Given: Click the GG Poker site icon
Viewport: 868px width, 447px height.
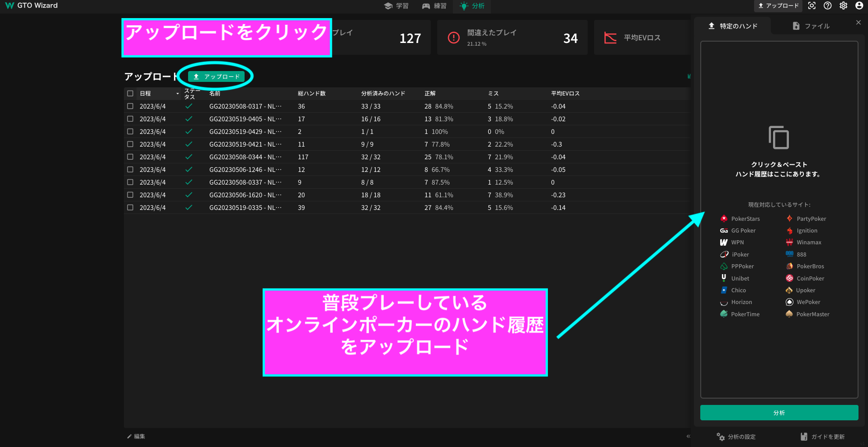Looking at the screenshot, I should [724, 231].
